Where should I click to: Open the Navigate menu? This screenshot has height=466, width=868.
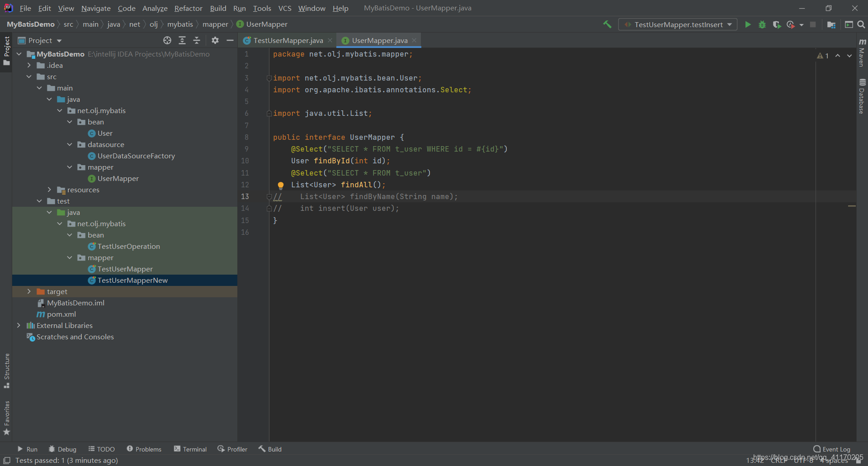pos(96,8)
